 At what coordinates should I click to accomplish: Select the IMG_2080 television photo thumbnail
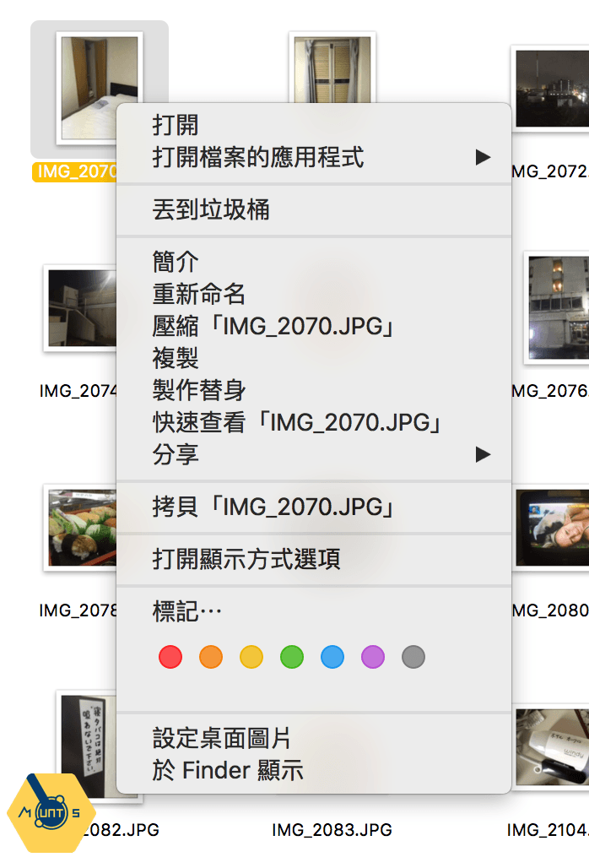coord(550,528)
